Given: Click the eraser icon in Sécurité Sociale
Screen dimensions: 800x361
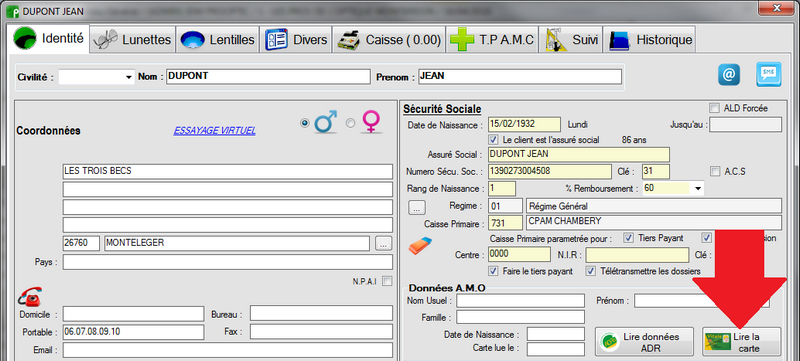Looking at the screenshot, I should [x=420, y=246].
